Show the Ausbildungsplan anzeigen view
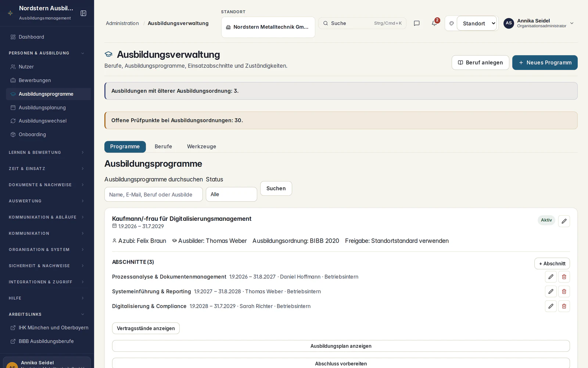Screen dimensions: 588x368 [341, 346]
